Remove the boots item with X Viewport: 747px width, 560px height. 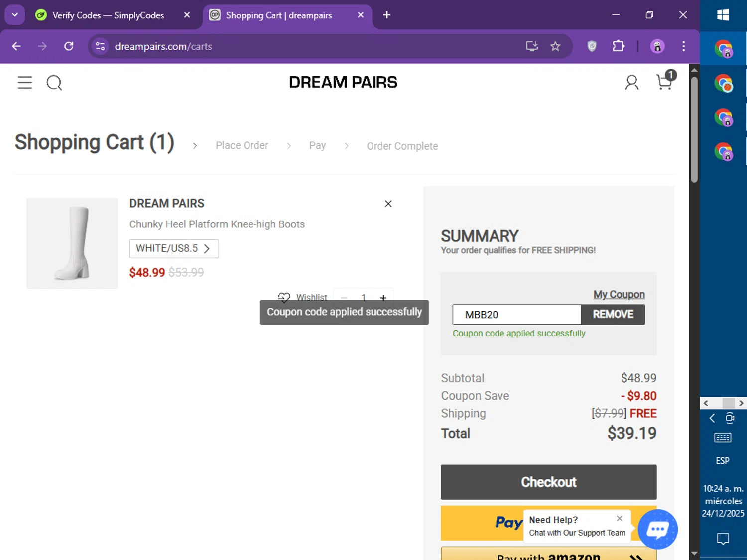pyautogui.click(x=388, y=204)
